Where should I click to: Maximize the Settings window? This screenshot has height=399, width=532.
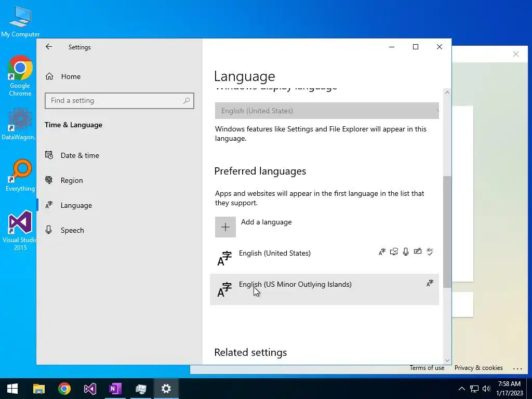[x=415, y=47]
